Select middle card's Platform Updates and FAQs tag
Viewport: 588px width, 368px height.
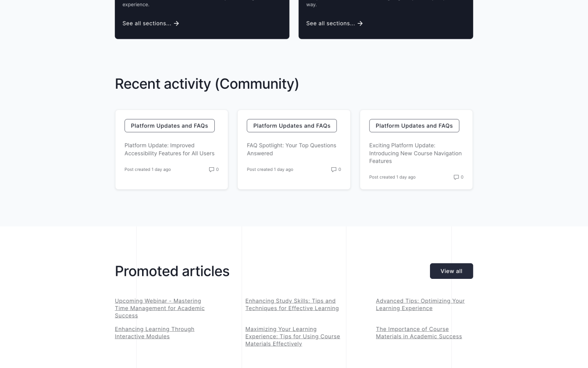pyautogui.click(x=292, y=126)
